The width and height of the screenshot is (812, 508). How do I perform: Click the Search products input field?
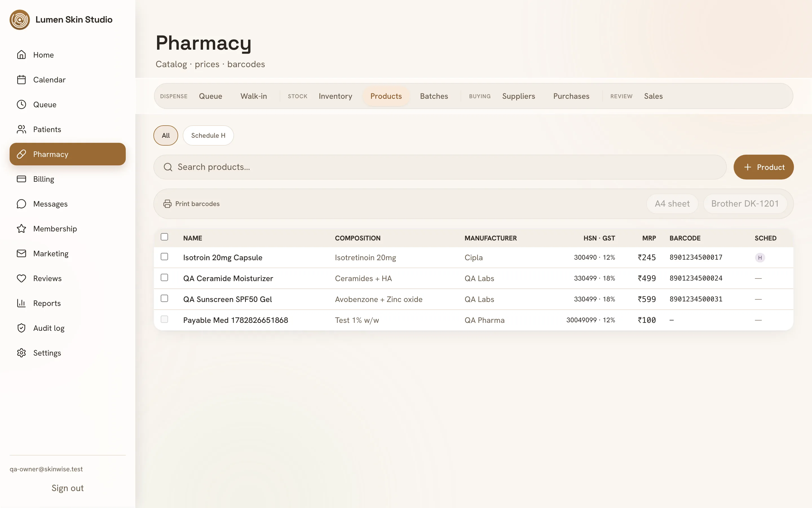tap(440, 167)
